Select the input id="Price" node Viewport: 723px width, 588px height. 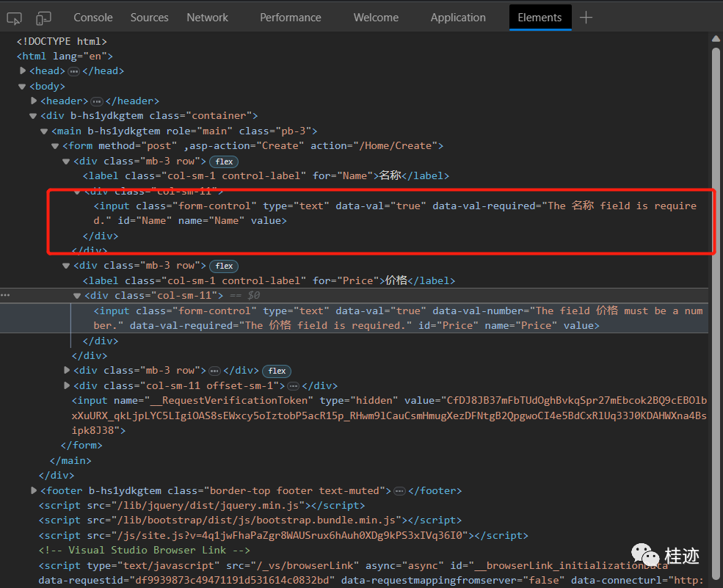pyautogui.click(x=399, y=318)
